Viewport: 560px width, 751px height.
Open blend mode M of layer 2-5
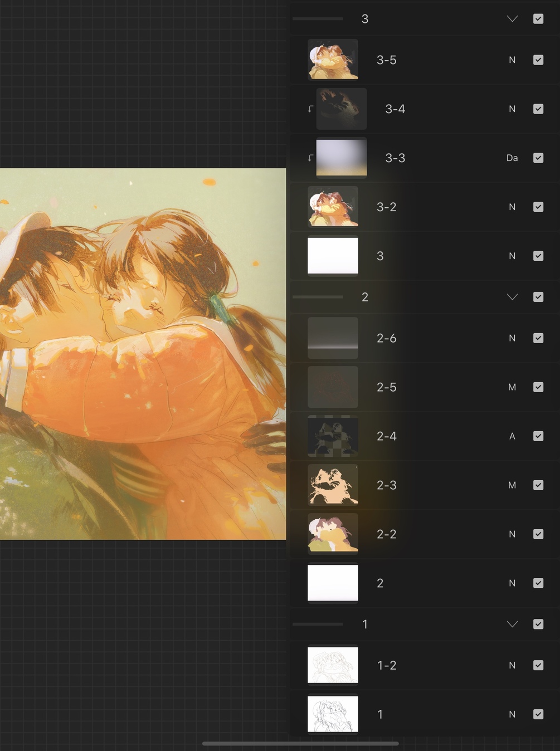coord(512,387)
